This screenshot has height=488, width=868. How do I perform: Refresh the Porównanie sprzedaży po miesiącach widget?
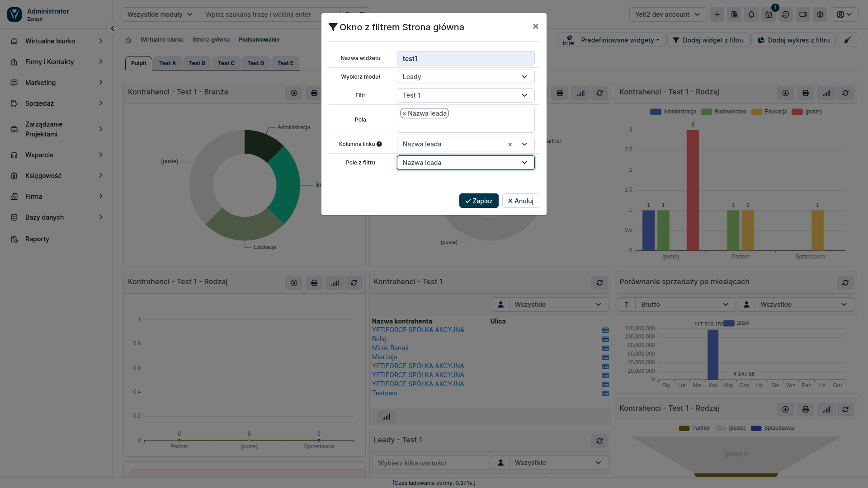tap(845, 283)
